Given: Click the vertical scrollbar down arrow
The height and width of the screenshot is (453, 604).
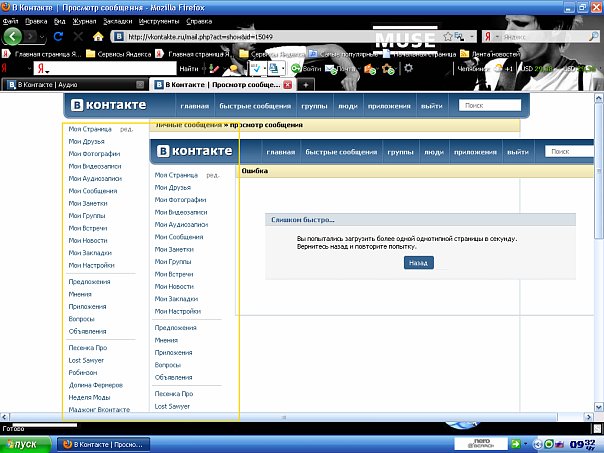Looking at the screenshot, I should click(x=599, y=406).
